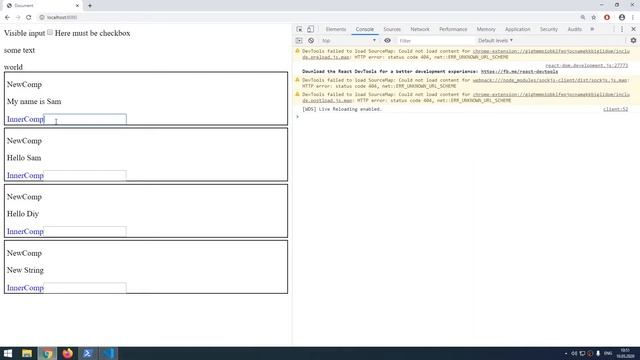Open File Explorer from the taskbar
This screenshot has width=640, height=360.
tap(27, 353)
